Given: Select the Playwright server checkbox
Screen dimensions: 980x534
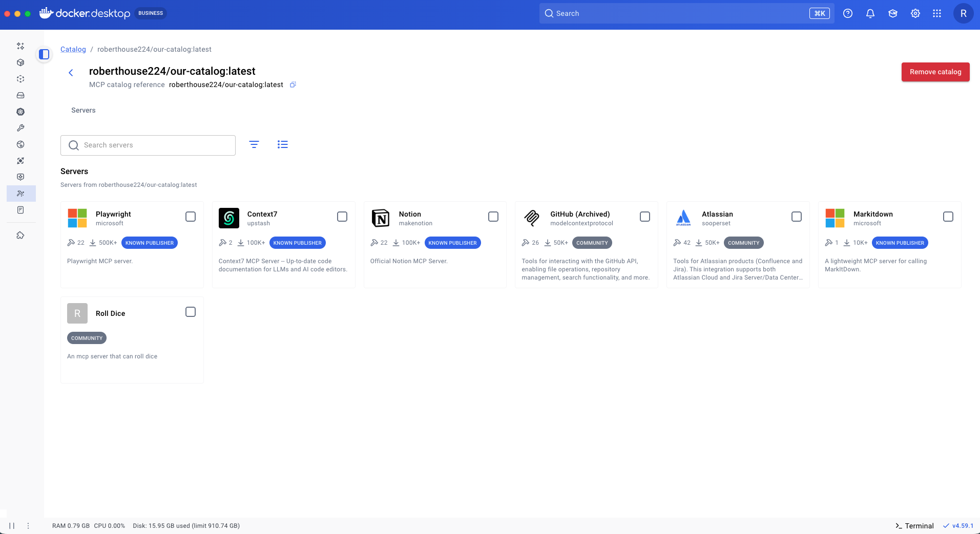Looking at the screenshot, I should click(x=191, y=217).
